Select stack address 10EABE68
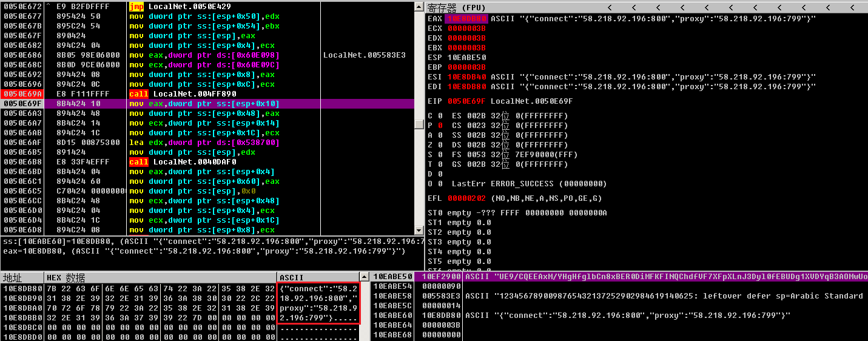Screen dimensions: 868x341 [x=392, y=334]
